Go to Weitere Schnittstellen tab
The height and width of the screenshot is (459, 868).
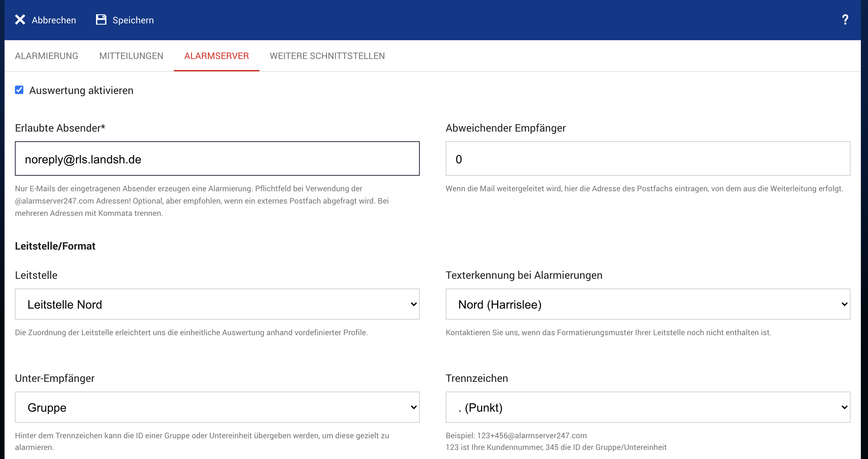click(327, 56)
